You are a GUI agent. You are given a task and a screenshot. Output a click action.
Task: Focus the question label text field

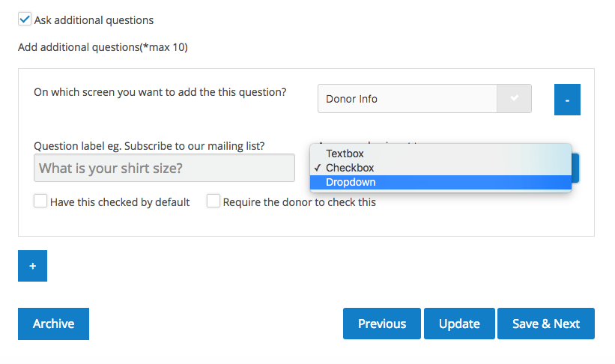pos(164,168)
